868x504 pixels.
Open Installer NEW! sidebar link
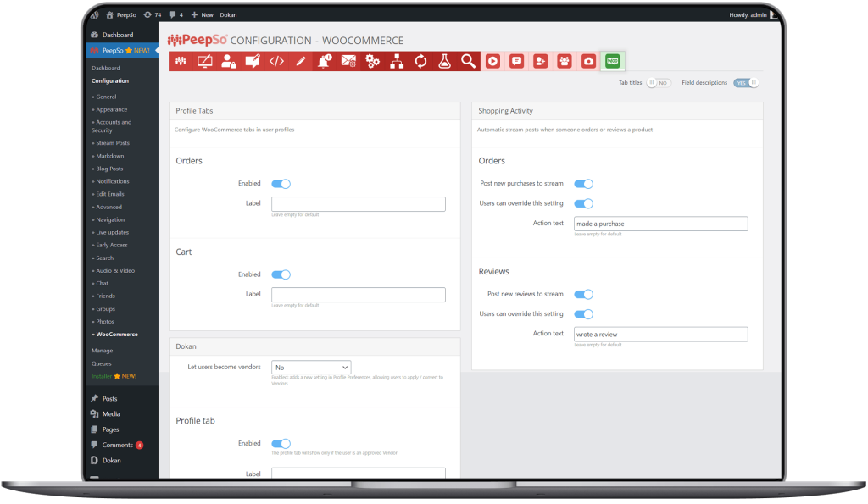(x=114, y=377)
